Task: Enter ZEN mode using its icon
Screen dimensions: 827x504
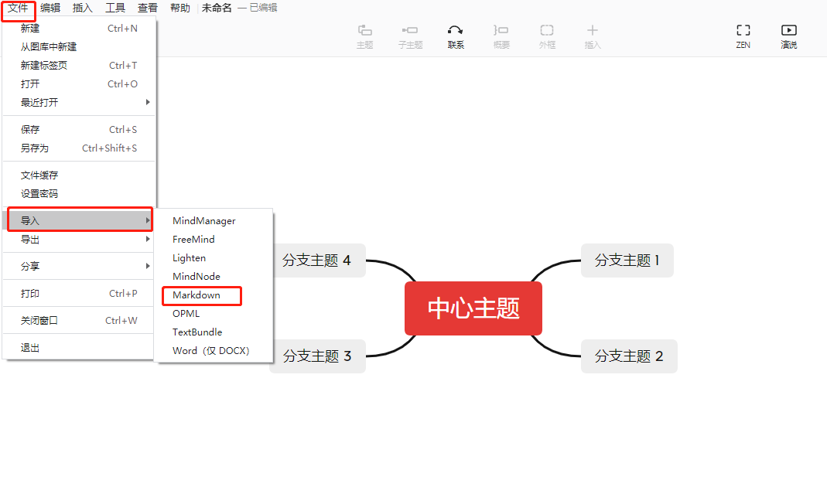Action: 743,36
